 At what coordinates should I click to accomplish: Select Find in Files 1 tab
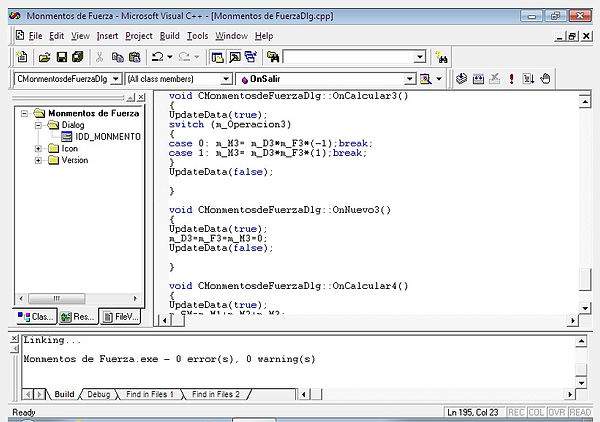[150, 394]
